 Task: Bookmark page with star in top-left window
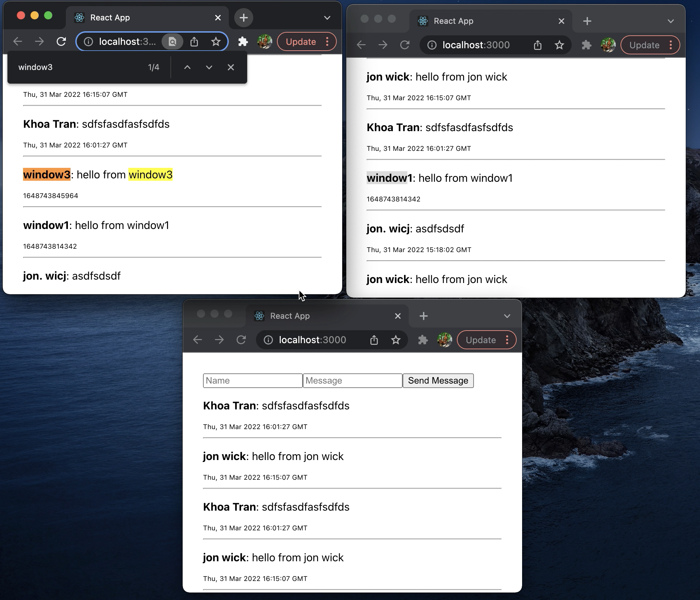(x=216, y=42)
